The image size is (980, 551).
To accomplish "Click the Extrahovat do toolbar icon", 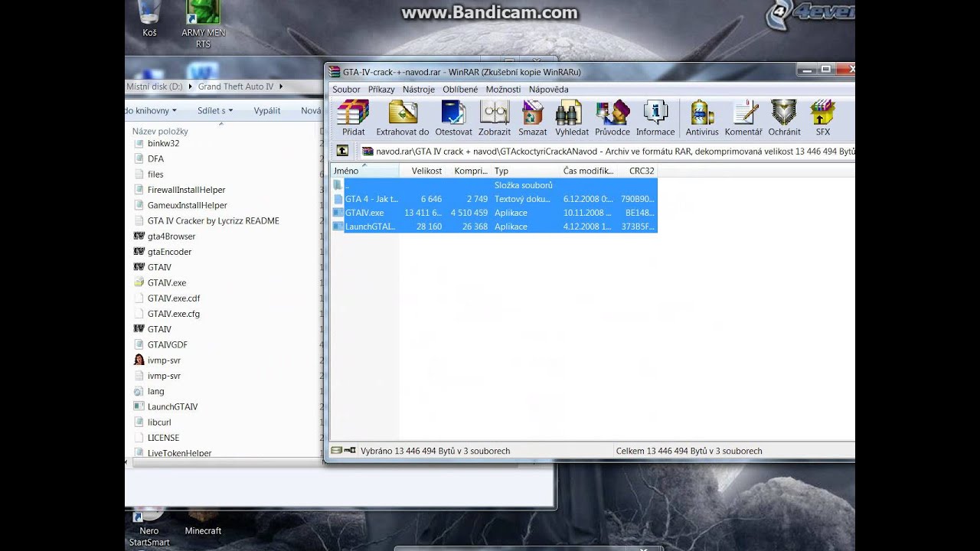I will tap(403, 118).
